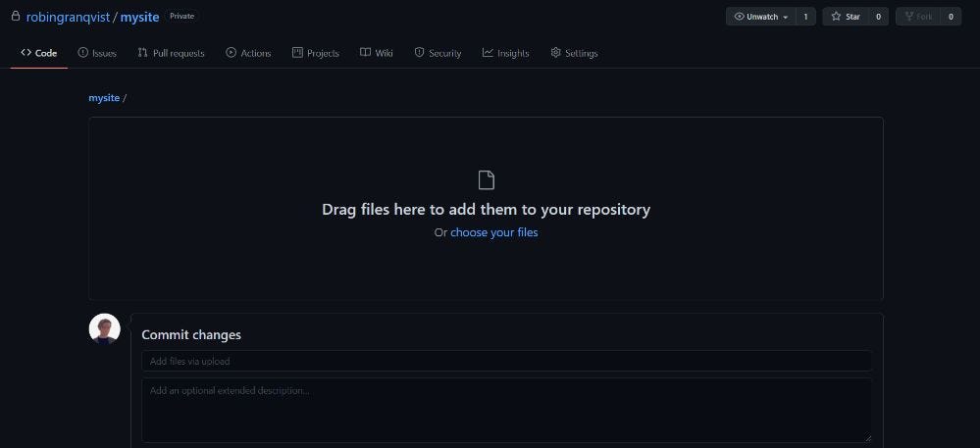Click the Private badge label
The width and height of the screenshot is (980, 448).
[x=181, y=17]
